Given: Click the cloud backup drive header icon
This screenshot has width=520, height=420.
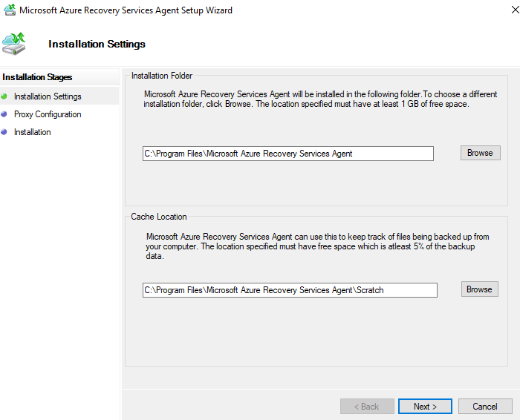Looking at the screenshot, I should [14, 44].
